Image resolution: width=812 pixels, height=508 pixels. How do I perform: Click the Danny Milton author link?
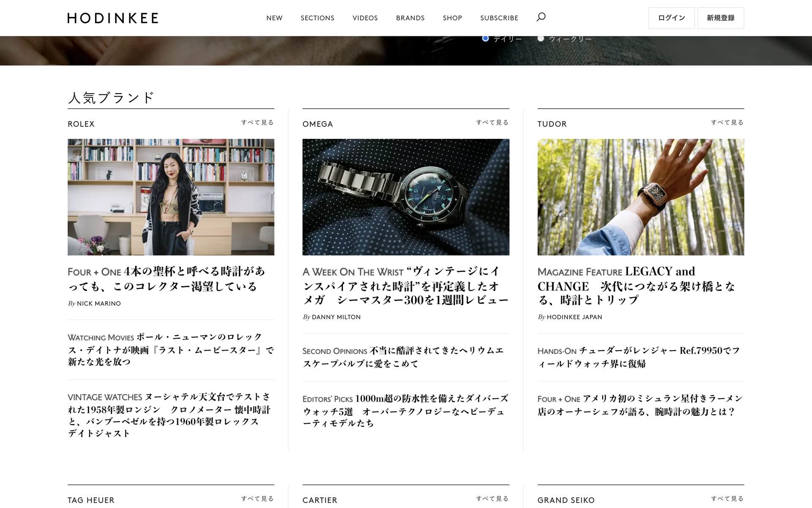(x=336, y=317)
